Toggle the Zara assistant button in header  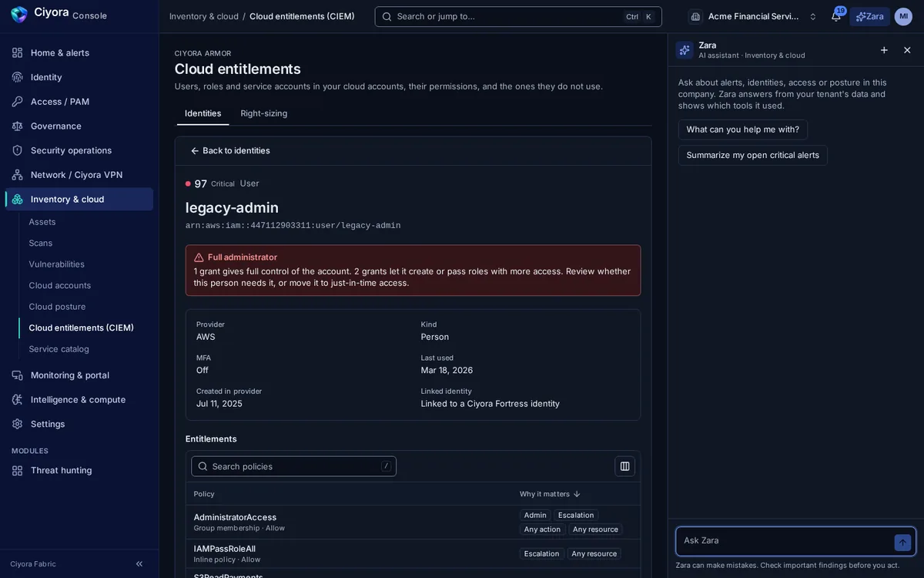tap(870, 16)
